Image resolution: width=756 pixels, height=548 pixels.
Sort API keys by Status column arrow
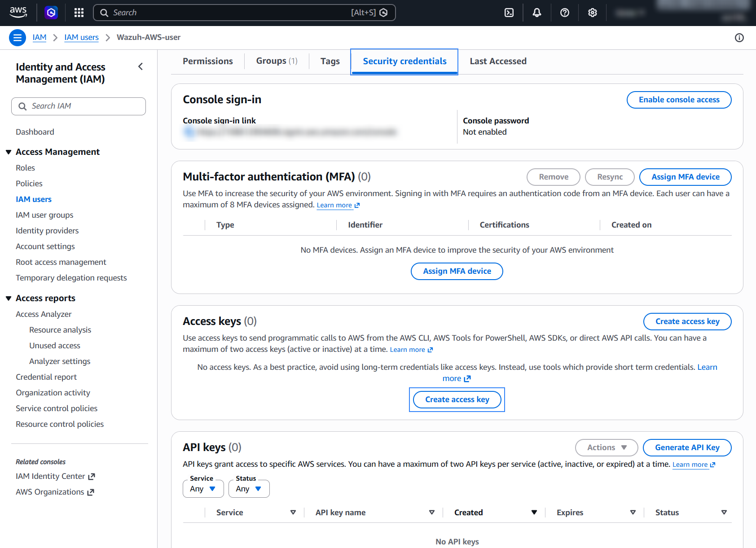pos(724,513)
